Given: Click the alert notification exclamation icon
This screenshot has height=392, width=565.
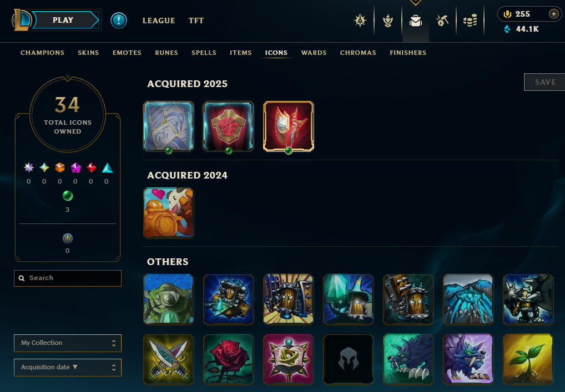Looking at the screenshot, I should click(119, 20).
